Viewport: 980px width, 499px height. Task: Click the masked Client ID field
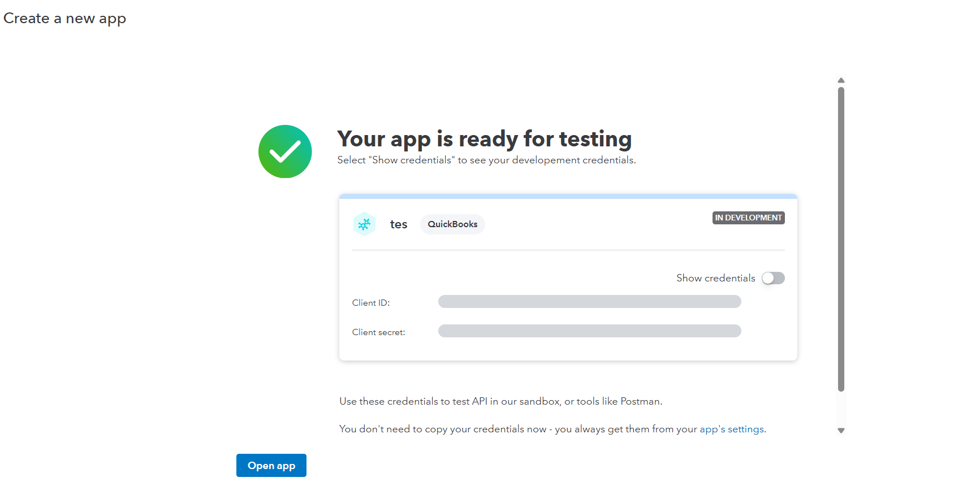[x=589, y=302]
